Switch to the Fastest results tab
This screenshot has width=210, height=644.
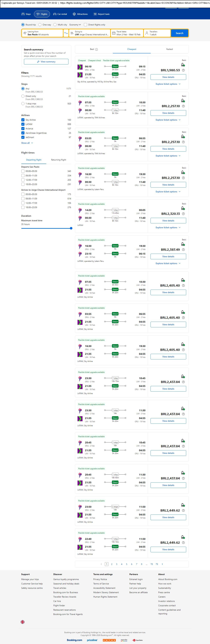(169, 49)
